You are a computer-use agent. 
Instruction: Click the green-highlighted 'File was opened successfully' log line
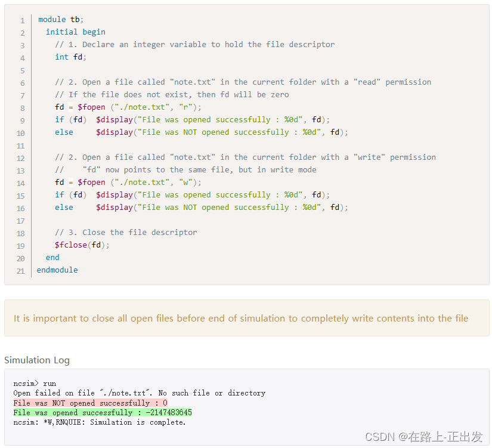click(x=103, y=413)
